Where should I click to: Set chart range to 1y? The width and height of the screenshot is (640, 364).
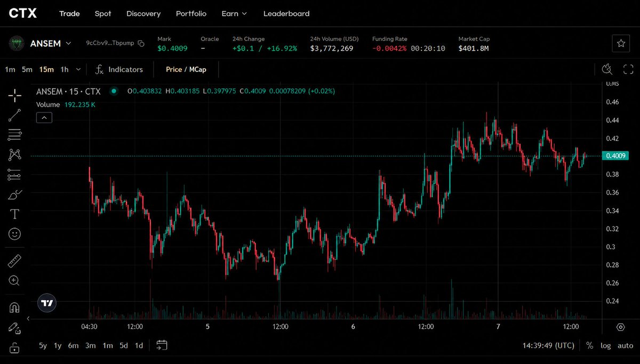click(x=58, y=345)
